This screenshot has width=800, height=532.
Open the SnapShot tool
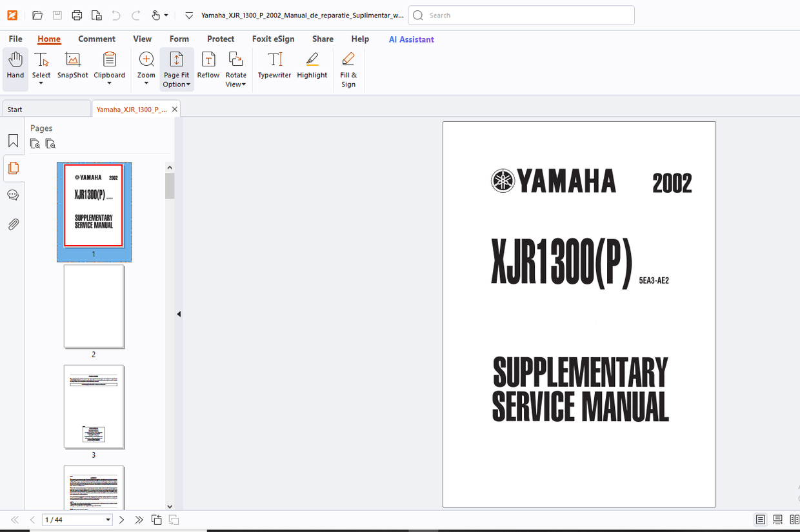point(72,64)
